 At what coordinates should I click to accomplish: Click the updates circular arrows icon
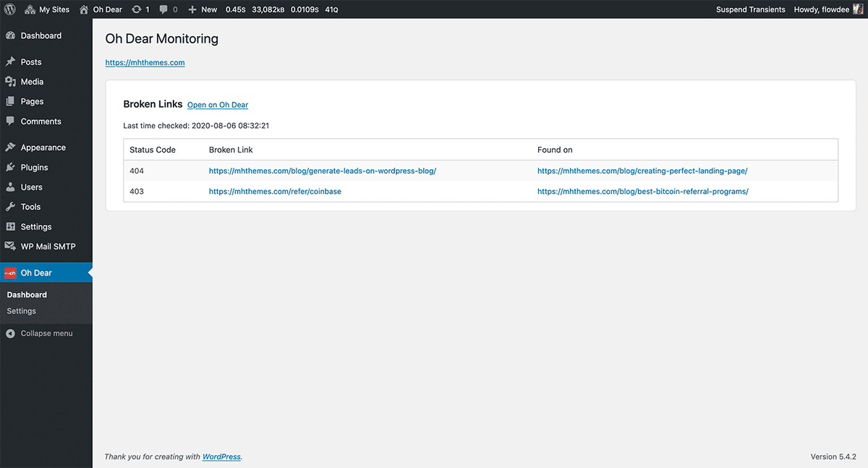point(136,9)
